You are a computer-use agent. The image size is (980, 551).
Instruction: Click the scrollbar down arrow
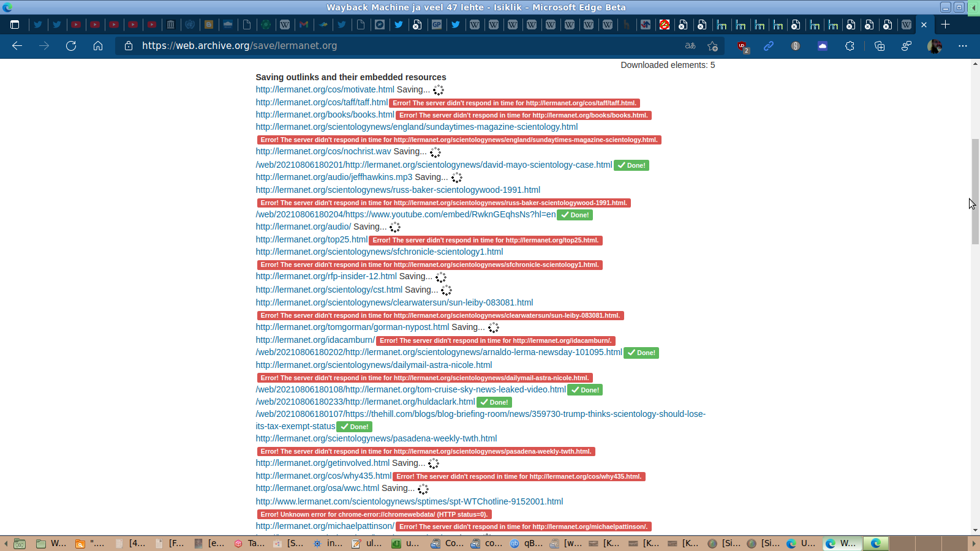(x=975, y=530)
